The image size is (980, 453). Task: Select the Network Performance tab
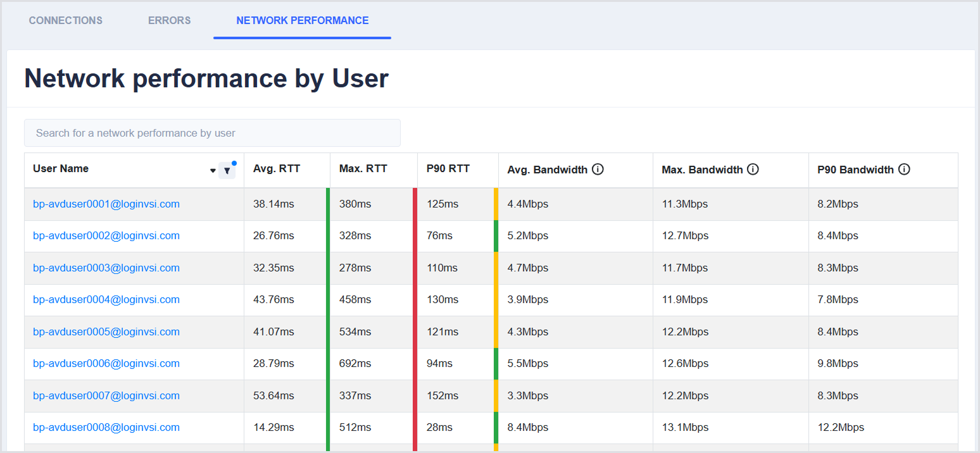(x=303, y=20)
